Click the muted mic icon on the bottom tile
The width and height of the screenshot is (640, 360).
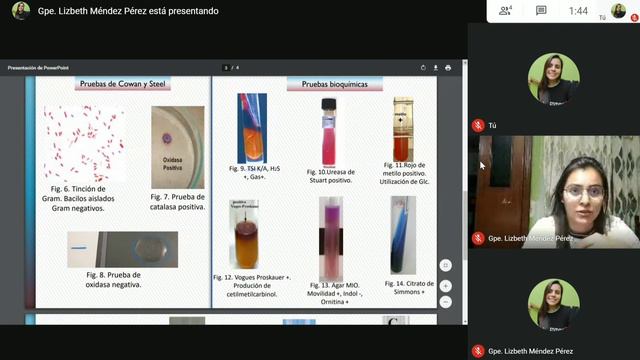tap(478, 351)
